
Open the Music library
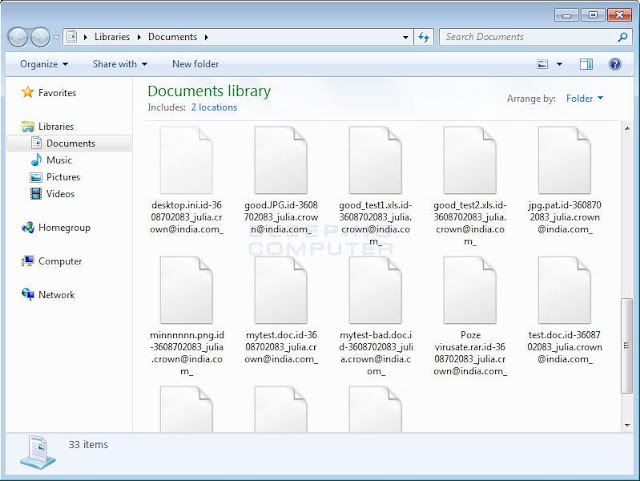tap(59, 160)
